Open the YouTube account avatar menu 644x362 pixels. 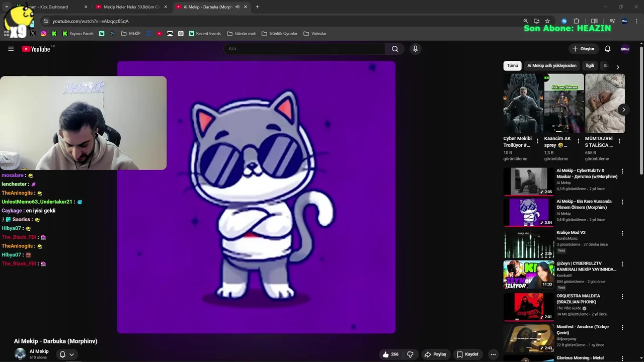pos(625,49)
